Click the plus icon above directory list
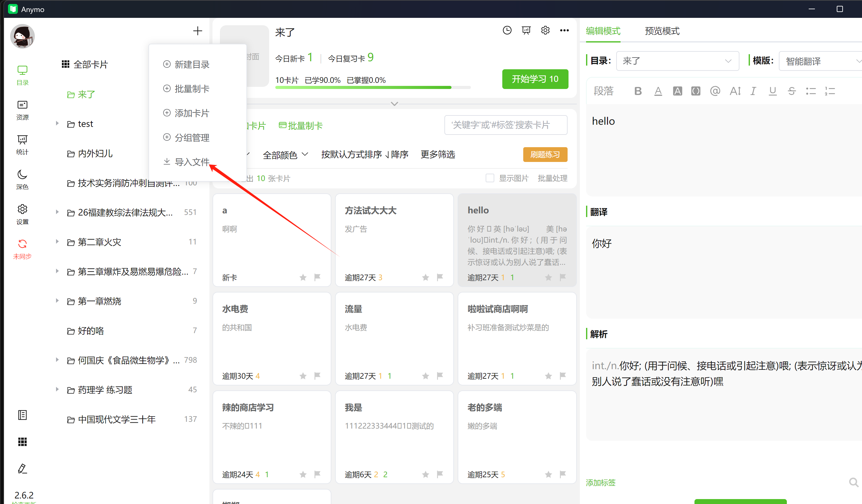862x504 pixels. 197,31
